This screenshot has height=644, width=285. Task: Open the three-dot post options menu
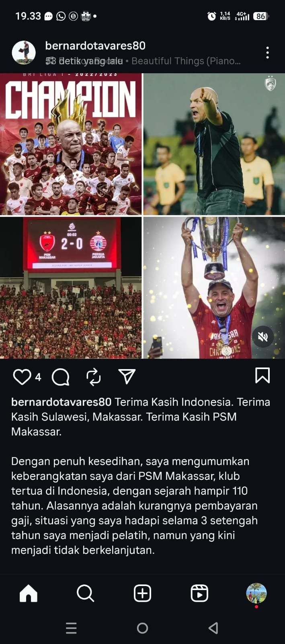point(268,53)
